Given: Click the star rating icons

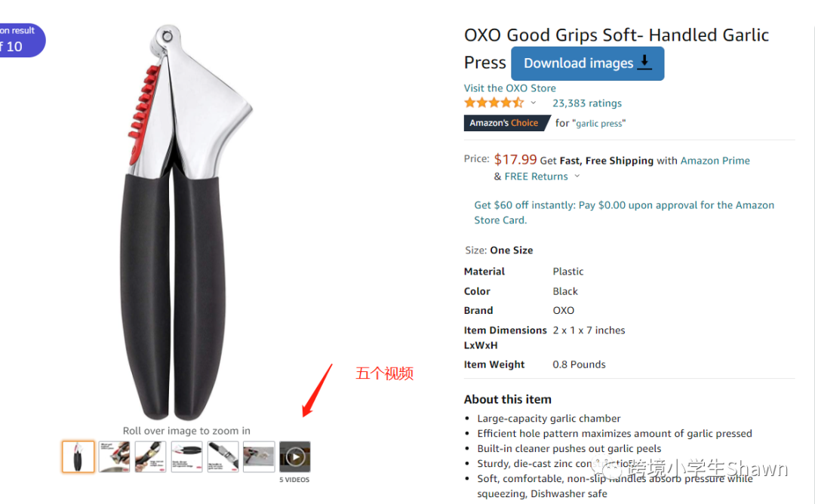Looking at the screenshot, I should 494,103.
